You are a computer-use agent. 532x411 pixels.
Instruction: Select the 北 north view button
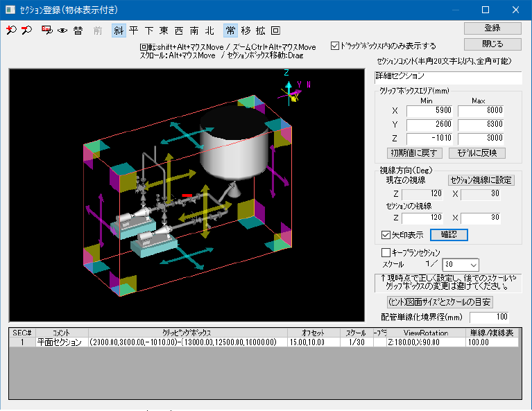tap(209, 30)
